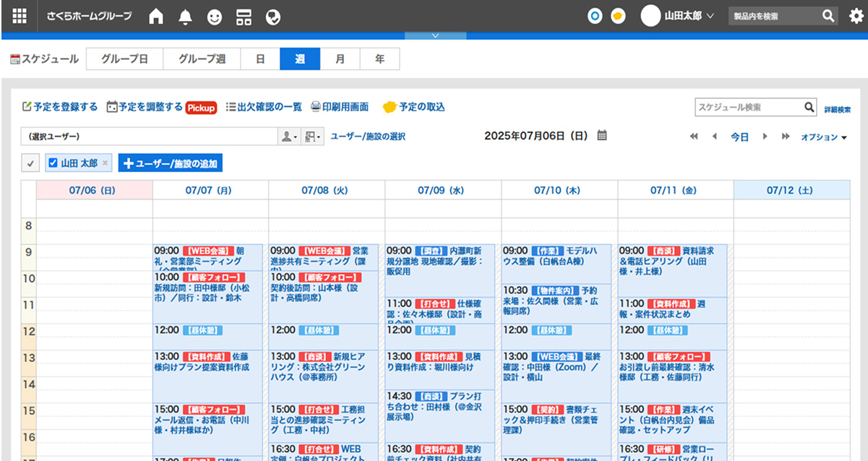Open settings gear icon
Viewport: 868px width, 461px height.
[x=856, y=16]
